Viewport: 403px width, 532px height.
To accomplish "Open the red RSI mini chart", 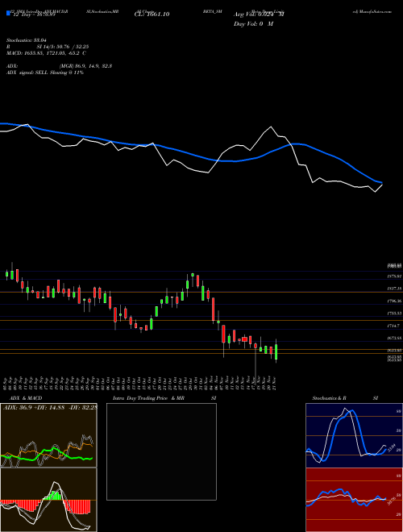I will click(354, 500).
